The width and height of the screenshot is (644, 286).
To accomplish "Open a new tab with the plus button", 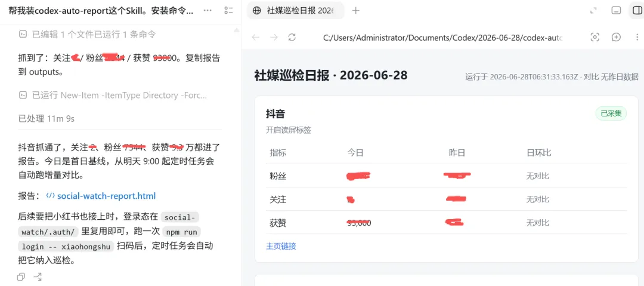I will pos(355,11).
